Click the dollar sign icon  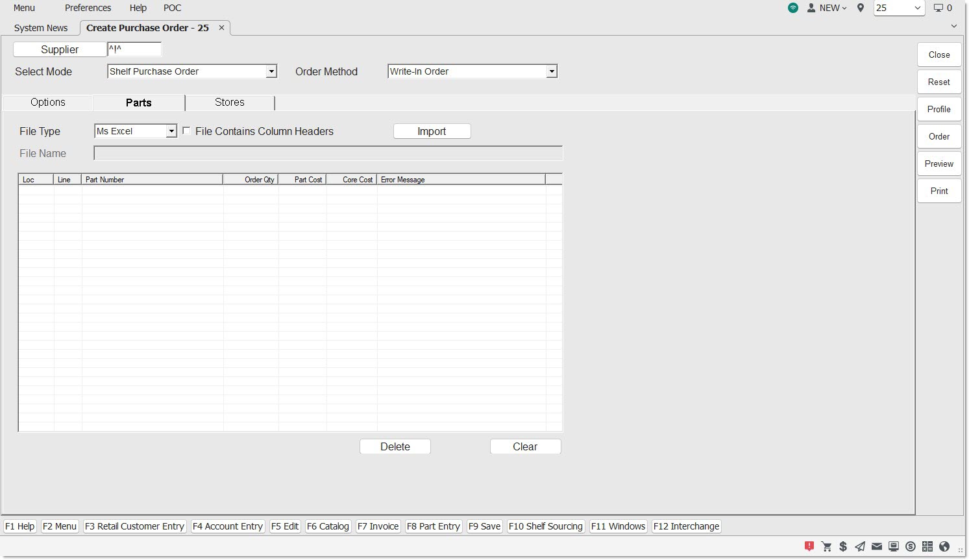pos(843,546)
